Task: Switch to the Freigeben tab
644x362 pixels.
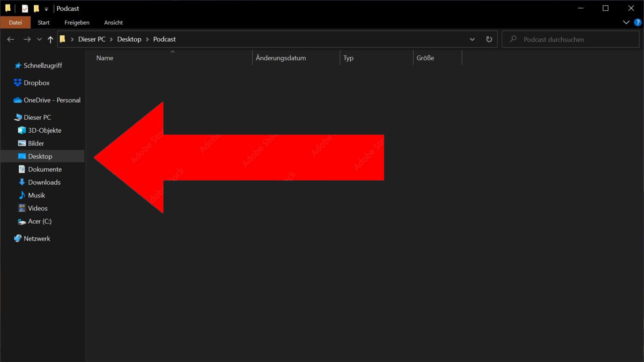Action: coord(76,22)
